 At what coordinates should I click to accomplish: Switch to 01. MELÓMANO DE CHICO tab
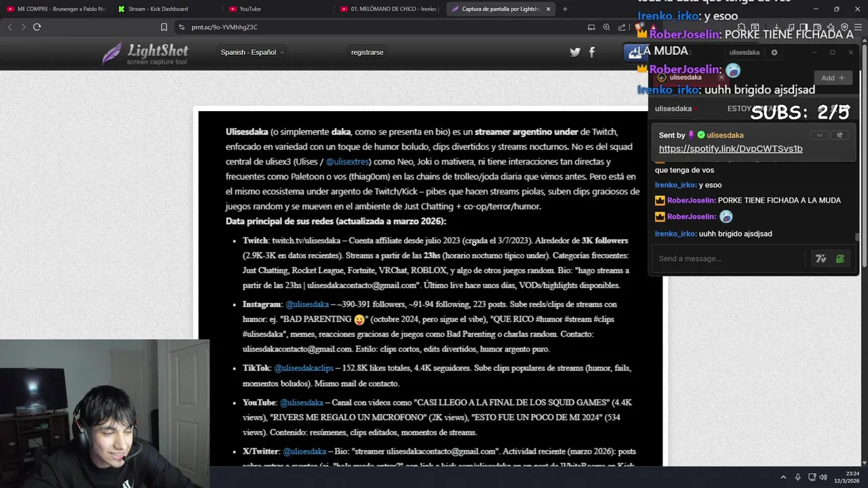(389, 9)
